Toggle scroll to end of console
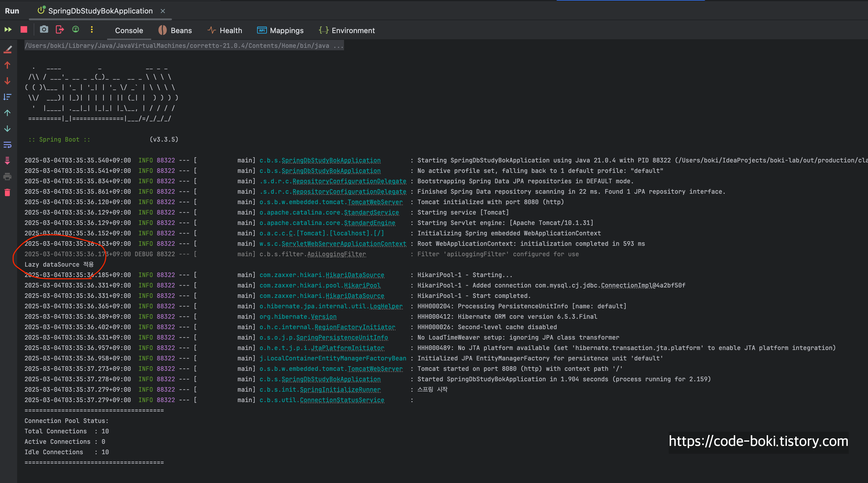Image resolution: width=868 pixels, height=483 pixels. [7, 161]
